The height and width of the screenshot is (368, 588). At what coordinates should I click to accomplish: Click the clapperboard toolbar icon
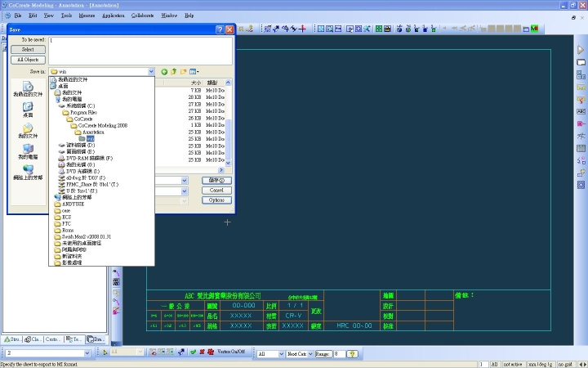tap(387, 29)
